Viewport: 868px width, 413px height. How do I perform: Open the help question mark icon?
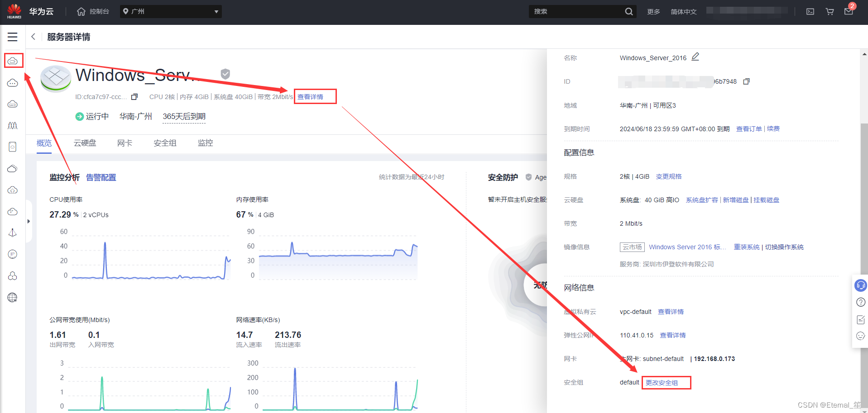point(861,302)
